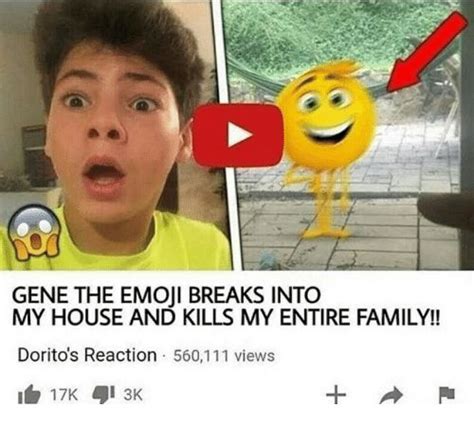Click the 3K dislikes count
The height and width of the screenshot is (425, 474).
click(133, 395)
